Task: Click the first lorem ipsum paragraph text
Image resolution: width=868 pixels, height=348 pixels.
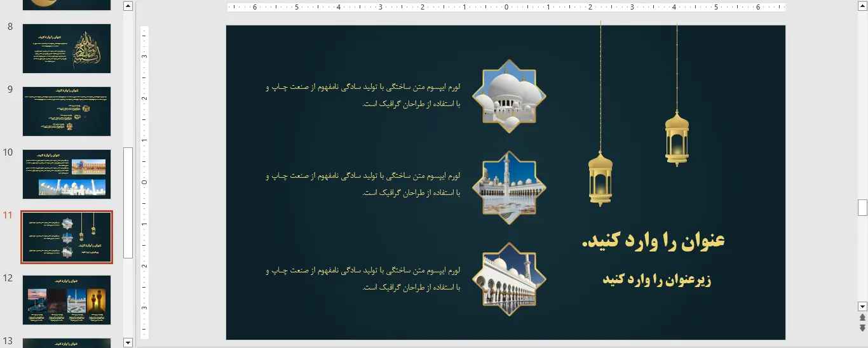Action: click(x=363, y=95)
